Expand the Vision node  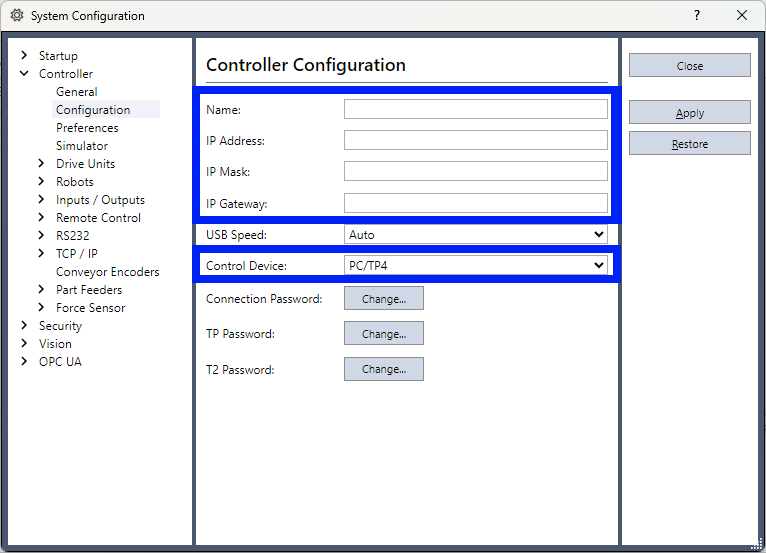tap(24, 343)
